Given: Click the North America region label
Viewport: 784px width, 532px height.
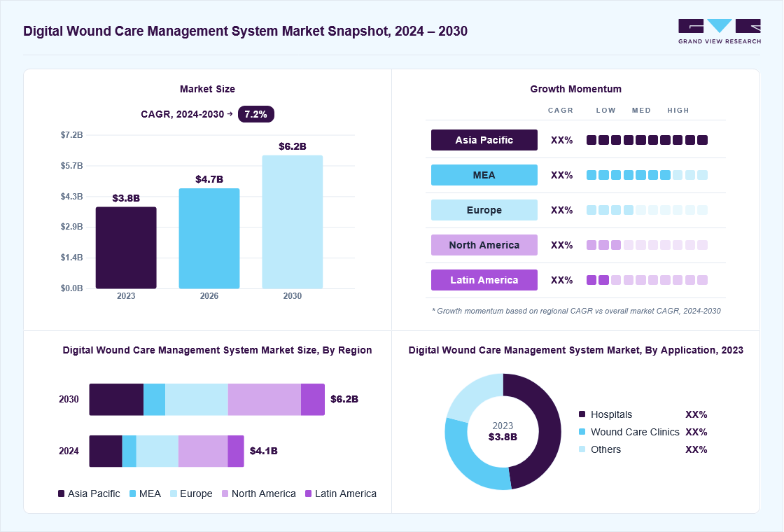Looking at the screenshot, I should coord(484,245).
